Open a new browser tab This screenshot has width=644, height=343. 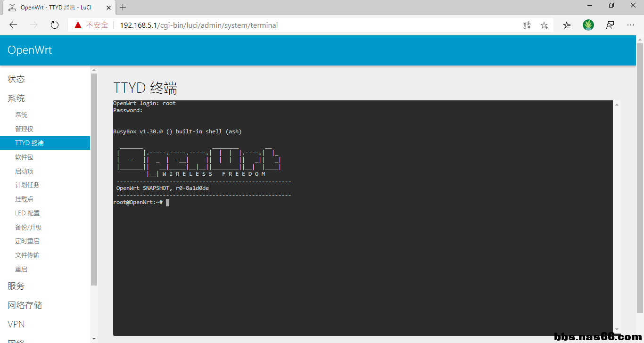tap(123, 8)
